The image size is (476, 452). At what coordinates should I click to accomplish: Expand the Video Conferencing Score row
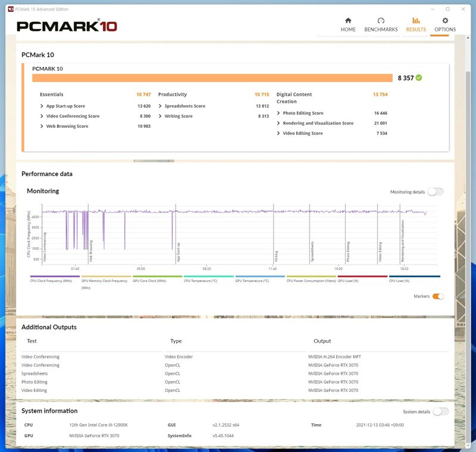coord(42,116)
